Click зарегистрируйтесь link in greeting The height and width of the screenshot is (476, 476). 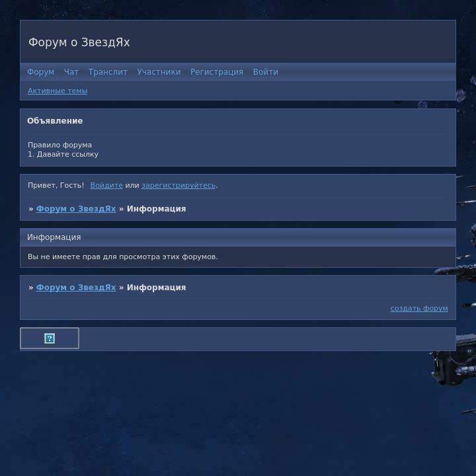[x=178, y=185]
